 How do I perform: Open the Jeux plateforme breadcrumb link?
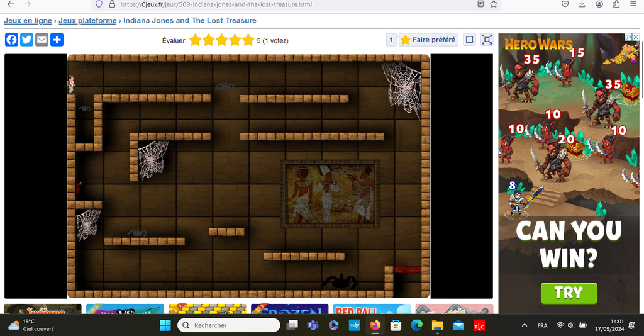87,21
